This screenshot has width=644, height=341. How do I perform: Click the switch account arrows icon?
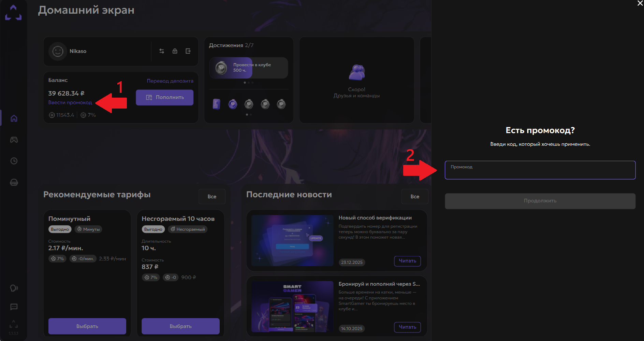[162, 51]
